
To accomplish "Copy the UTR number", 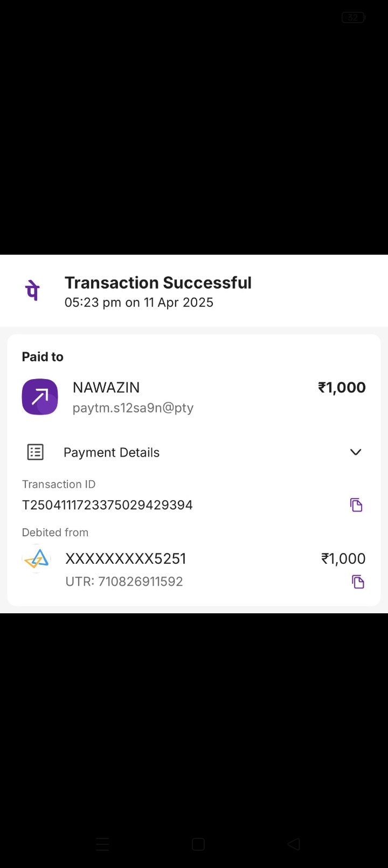I will [x=358, y=582].
